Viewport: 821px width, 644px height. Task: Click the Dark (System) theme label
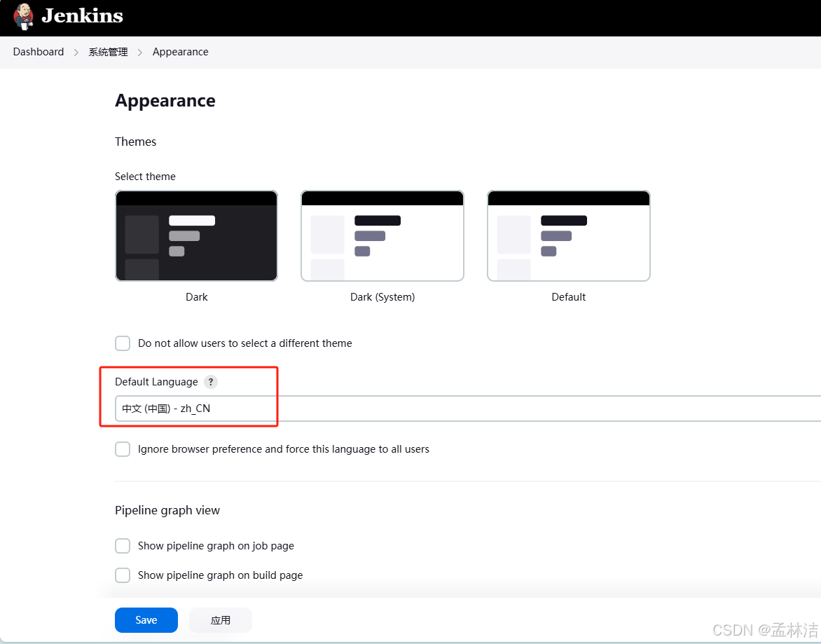[382, 297]
